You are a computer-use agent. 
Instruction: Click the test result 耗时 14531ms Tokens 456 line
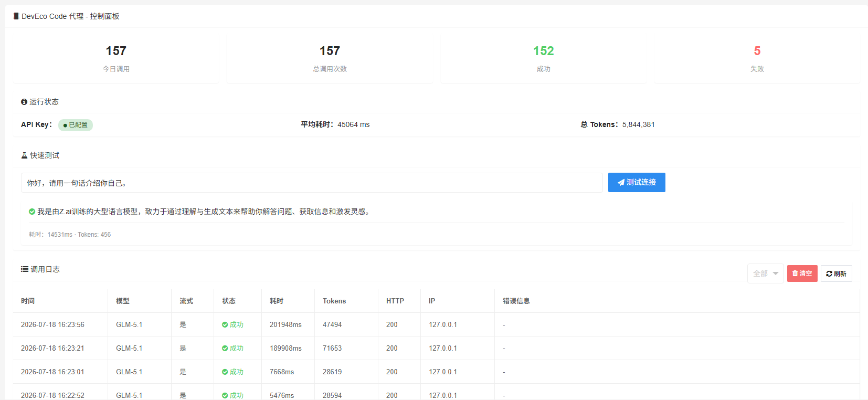pyautogui.click(x=70, y=235)
